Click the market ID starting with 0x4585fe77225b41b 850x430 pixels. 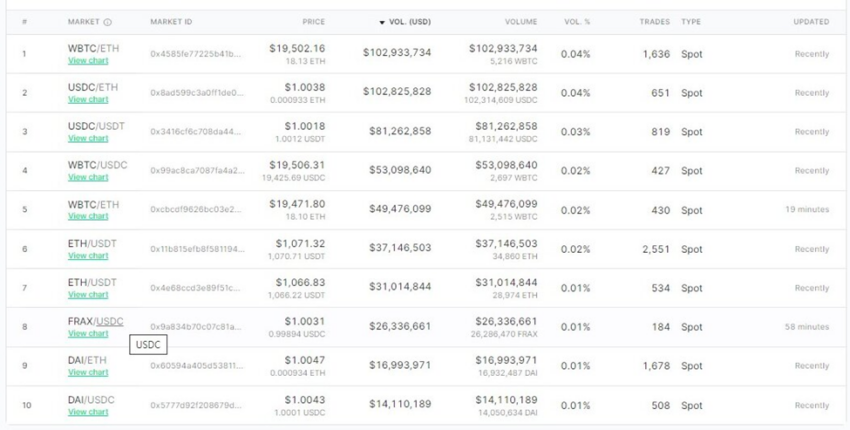(195, 54)
